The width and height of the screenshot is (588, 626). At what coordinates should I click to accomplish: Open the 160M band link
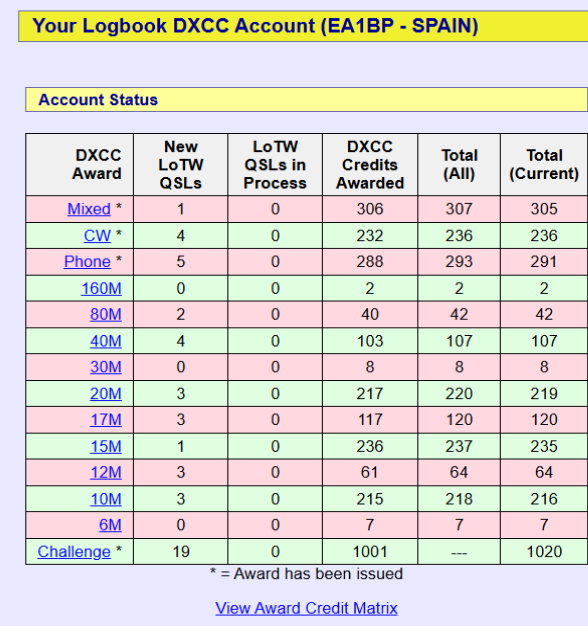(101, 288)
